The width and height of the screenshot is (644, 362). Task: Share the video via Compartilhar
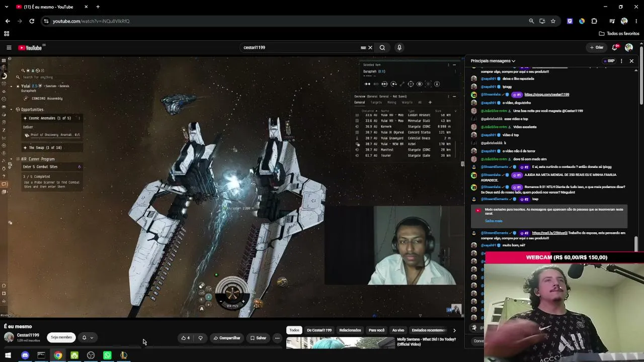(x=226, y=338)
